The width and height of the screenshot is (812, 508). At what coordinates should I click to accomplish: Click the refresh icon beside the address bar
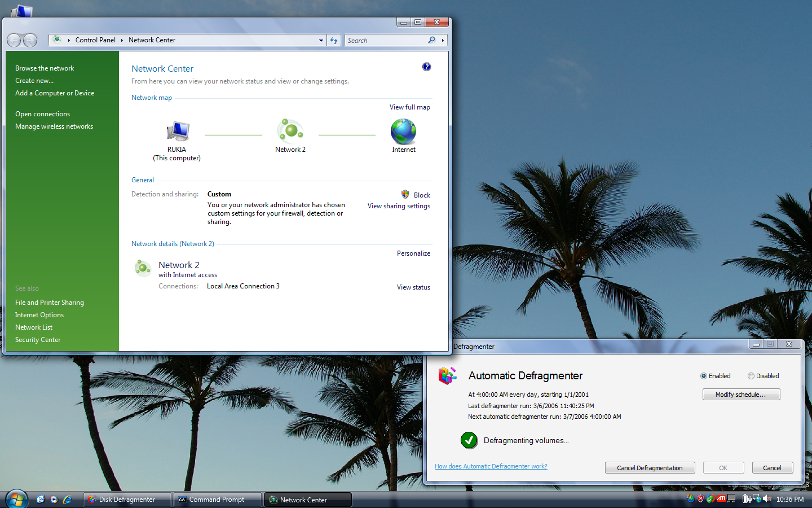click(334, 40)
